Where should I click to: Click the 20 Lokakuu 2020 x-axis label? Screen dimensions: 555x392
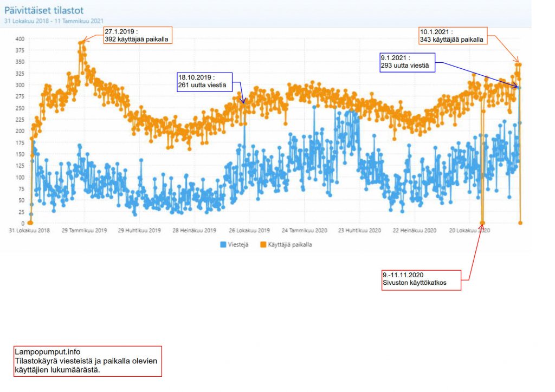pos(470,231)
